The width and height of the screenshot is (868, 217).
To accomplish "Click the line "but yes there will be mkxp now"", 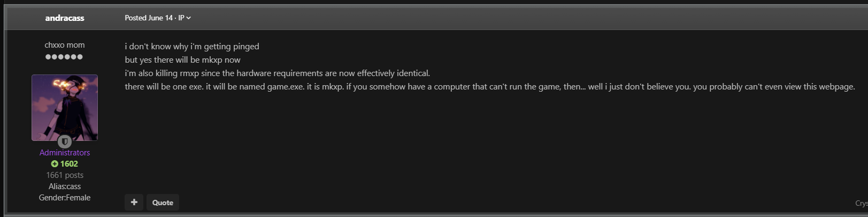I will [x=182, y=60].
